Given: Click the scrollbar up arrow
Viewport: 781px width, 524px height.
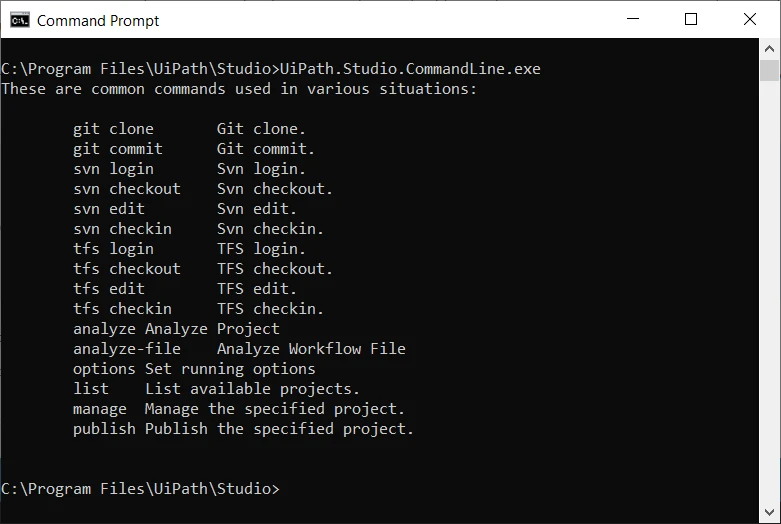Looking at the screenshot, I should click(769, 49).
